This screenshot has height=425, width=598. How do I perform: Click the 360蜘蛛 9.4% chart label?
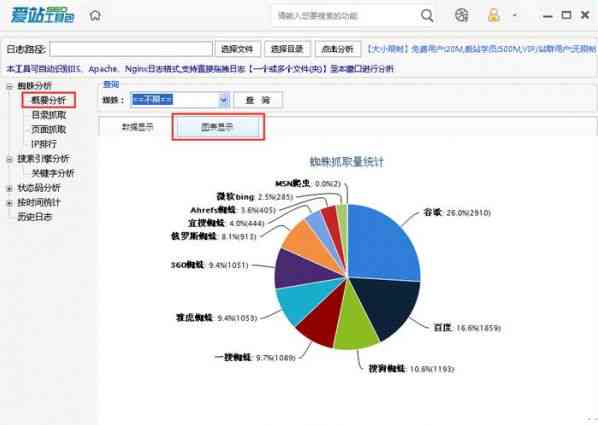coord(209,265)
